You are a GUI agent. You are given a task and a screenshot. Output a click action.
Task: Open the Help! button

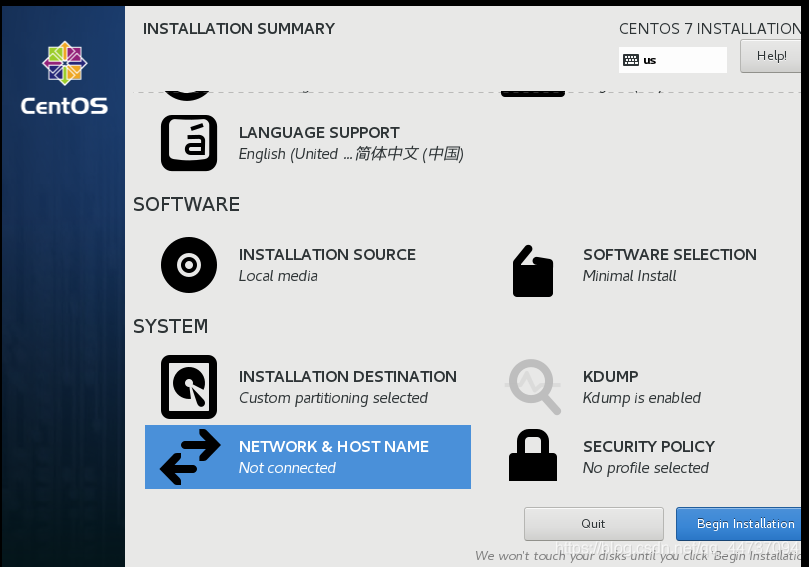pyautogui.click(x=771, y=56)
